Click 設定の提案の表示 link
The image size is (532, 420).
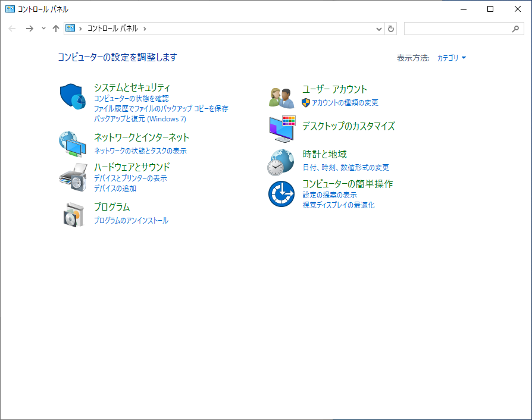click(x=330, y=195)
